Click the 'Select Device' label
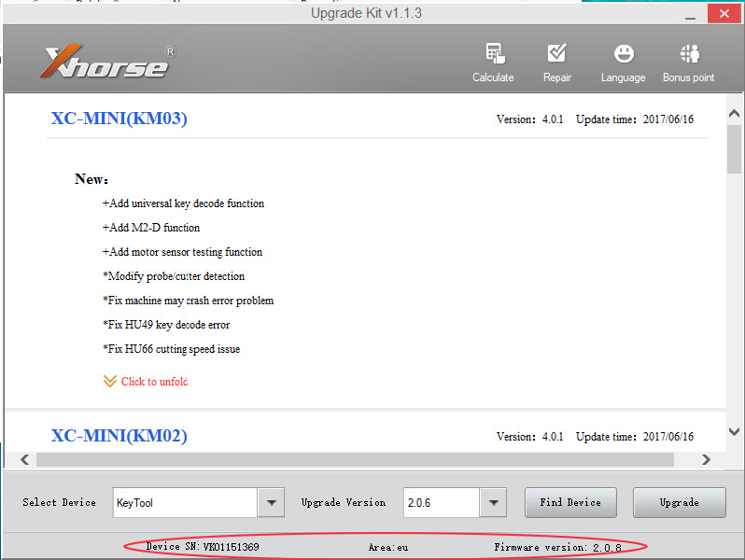The width and height of the screenshot is (745, 560). (x=60, y=502)
